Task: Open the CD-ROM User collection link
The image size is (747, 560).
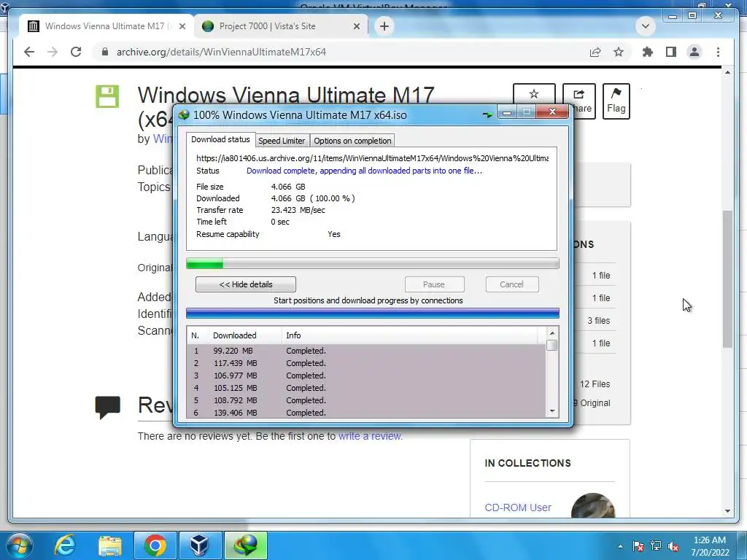Action: (x=518, y=507)
